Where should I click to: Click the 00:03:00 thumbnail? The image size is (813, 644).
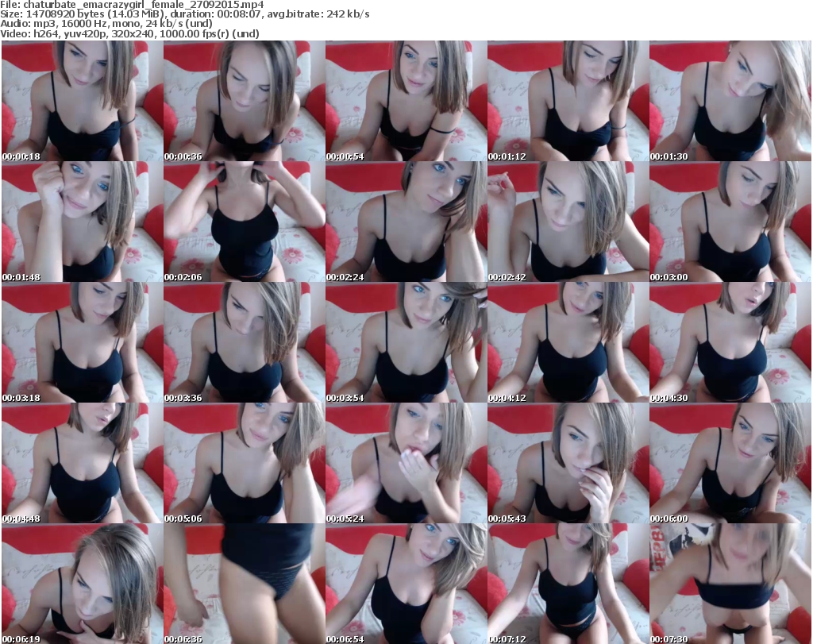730,222
